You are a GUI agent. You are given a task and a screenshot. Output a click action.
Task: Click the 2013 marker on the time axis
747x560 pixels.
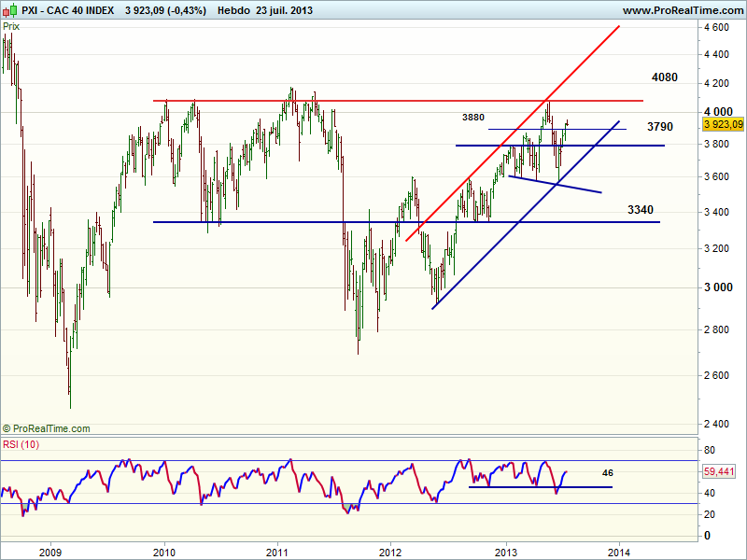point(506,550)
